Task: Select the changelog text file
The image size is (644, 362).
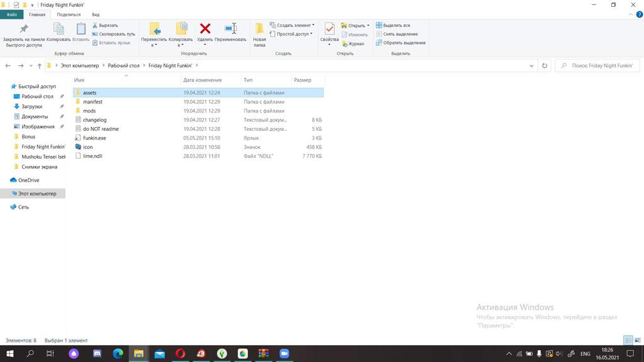Action: click(199, 120)
